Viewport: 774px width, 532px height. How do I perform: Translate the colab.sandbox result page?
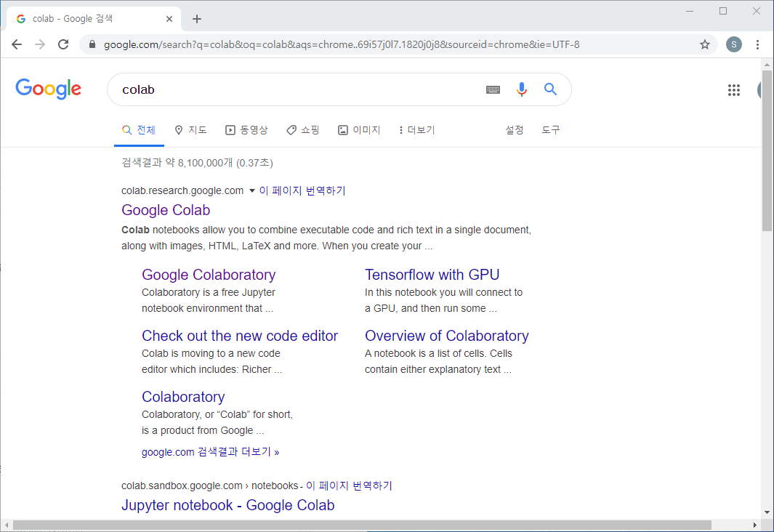(349, 485)
